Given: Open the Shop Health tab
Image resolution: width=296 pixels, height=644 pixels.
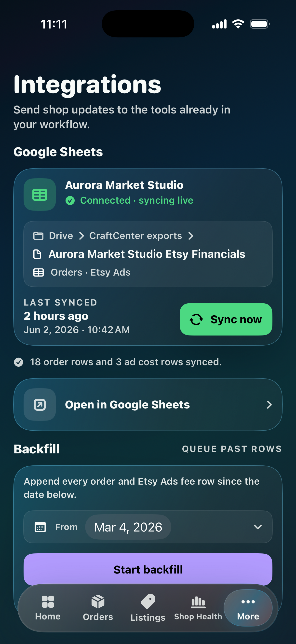Looking at the screenshot, I should (x=198, y=608).
